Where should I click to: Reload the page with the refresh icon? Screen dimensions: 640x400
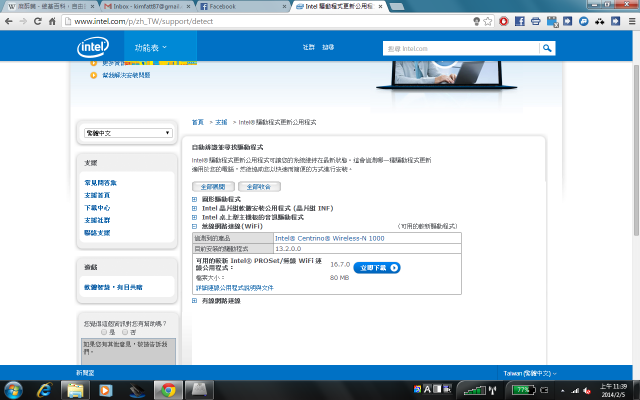click(38, 21)
